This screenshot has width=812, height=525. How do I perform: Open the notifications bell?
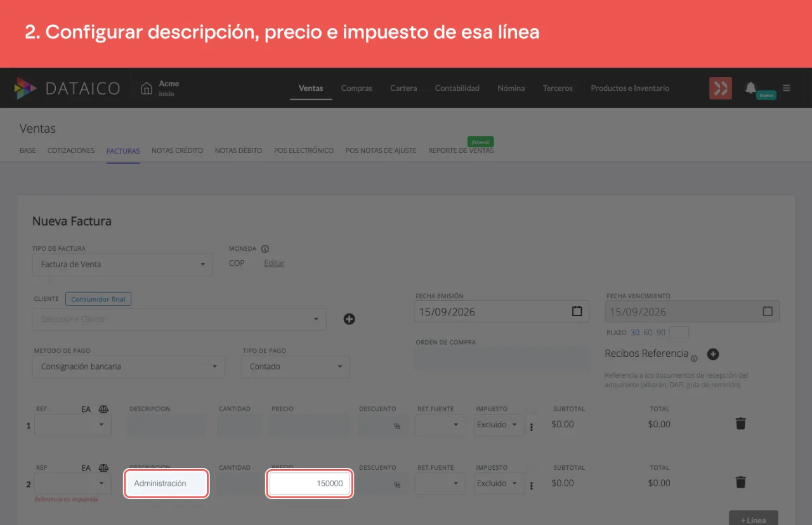click(750, 88)
